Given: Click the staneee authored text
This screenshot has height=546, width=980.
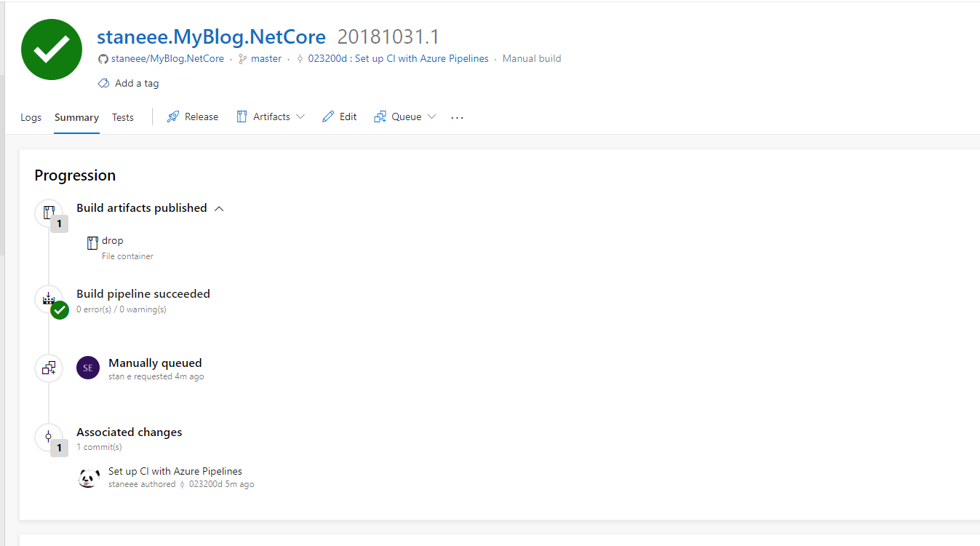Looking at the screenshot, I should coord(142,484).
